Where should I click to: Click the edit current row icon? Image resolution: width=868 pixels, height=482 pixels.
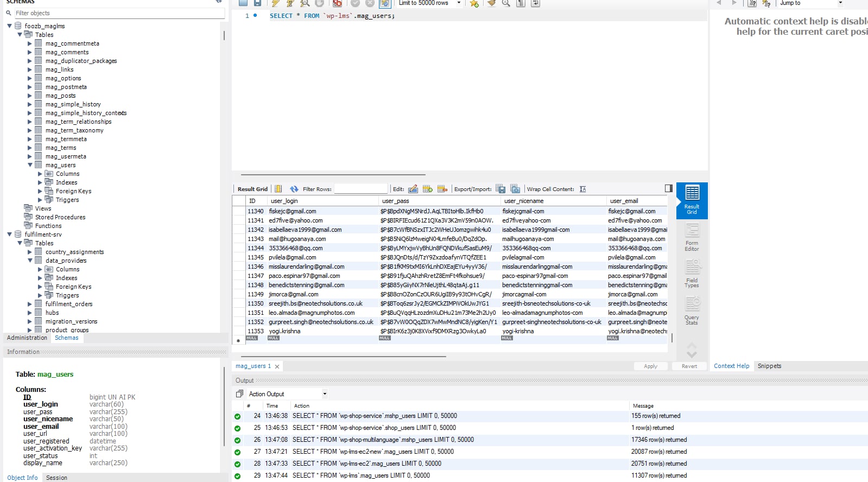pyautogui.click(x=413, y=189)
